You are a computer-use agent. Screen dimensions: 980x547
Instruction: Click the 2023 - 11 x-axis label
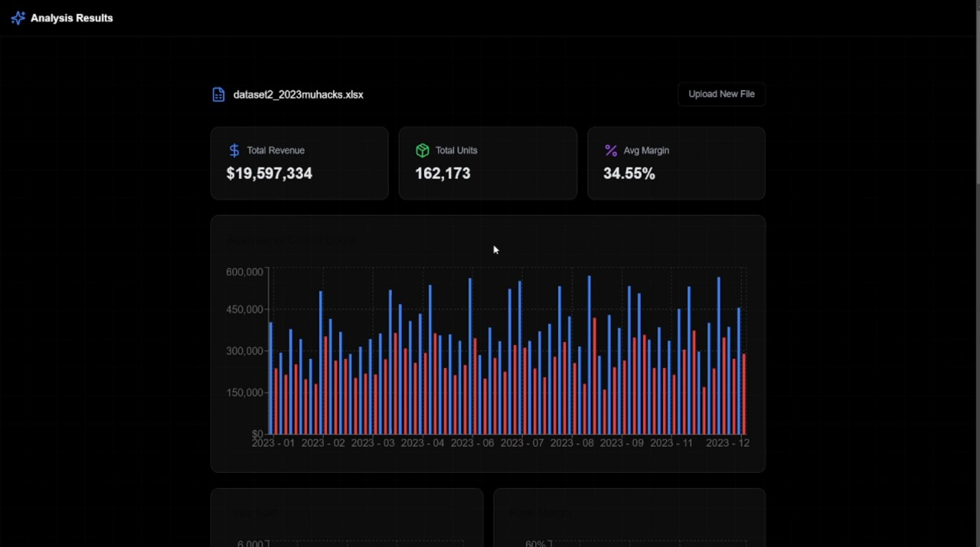(671, 443)
